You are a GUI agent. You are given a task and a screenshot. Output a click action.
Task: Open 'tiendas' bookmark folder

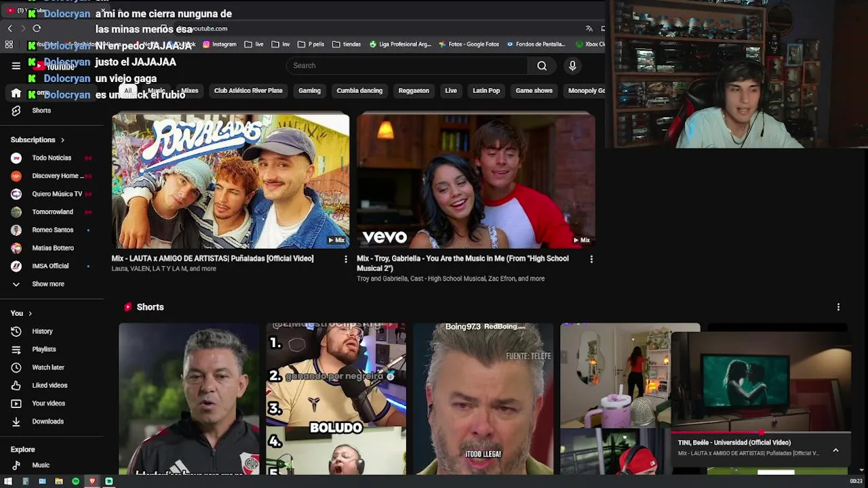[347, 44]
